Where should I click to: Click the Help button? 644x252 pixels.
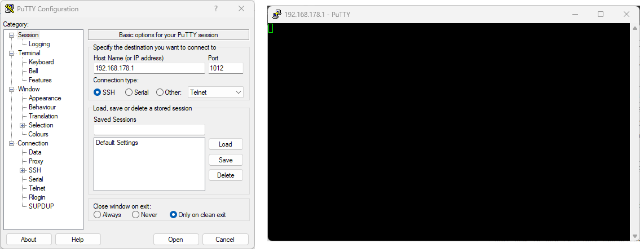pos(78,240)
